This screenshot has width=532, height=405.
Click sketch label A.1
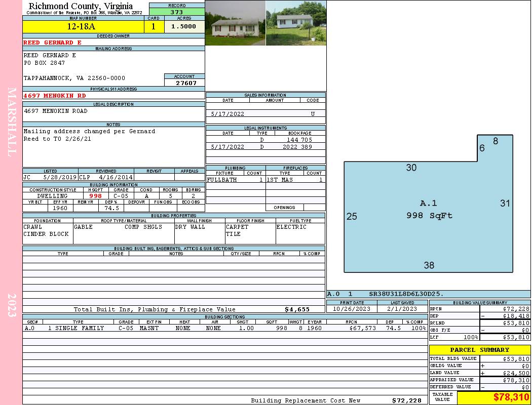pyautogui.click(x=428, y=203)
